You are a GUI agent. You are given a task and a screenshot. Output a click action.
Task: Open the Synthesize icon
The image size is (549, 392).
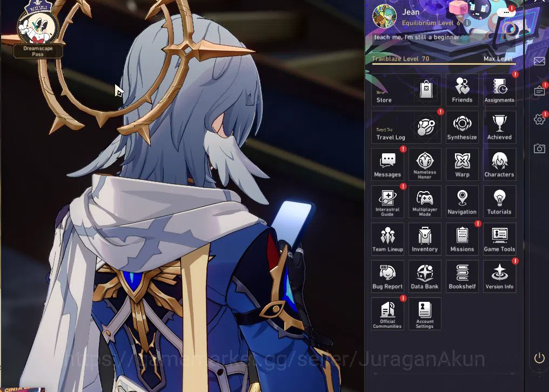click(x=462, y=127)
